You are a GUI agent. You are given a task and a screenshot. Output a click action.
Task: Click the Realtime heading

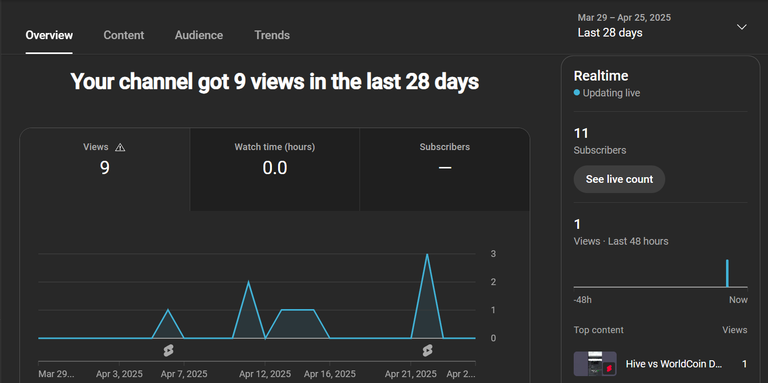[600, 76]
